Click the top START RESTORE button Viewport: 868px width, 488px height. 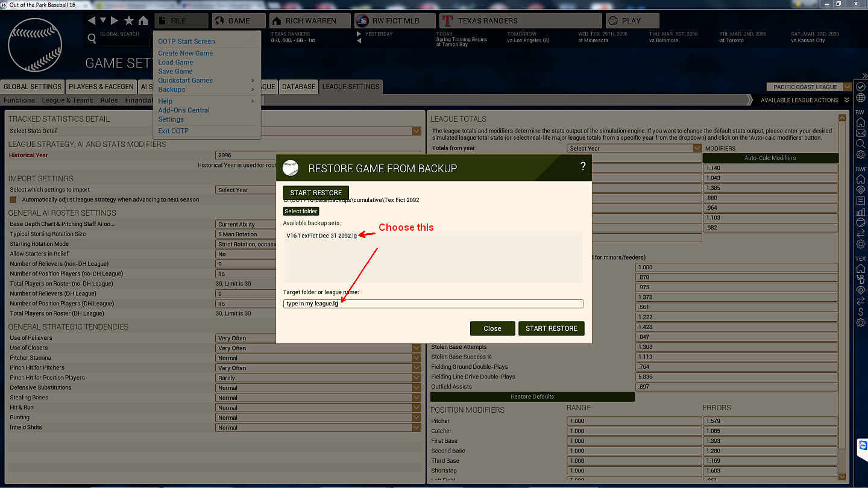coord(316,193)
